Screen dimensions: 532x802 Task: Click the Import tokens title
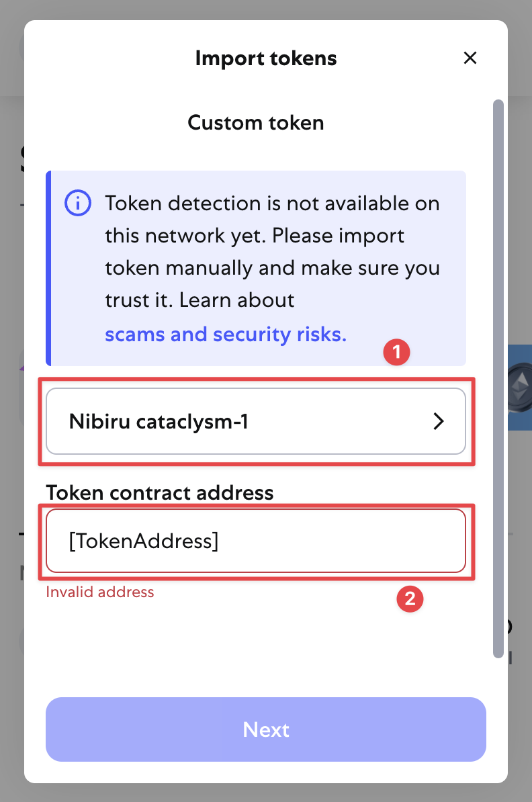coord(266,58)
